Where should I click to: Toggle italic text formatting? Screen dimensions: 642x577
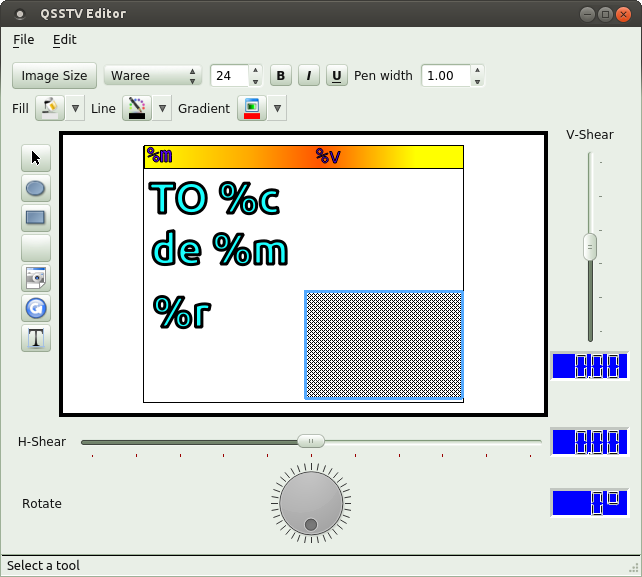309,76
